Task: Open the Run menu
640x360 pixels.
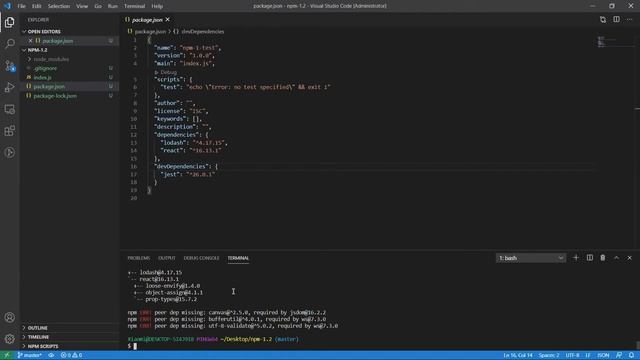Action: point(113,6)
